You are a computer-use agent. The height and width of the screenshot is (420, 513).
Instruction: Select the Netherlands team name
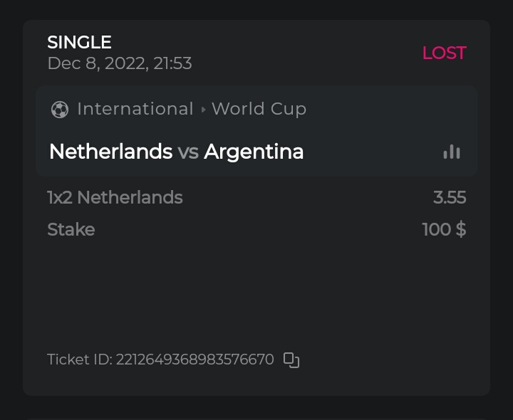point(110,152)
